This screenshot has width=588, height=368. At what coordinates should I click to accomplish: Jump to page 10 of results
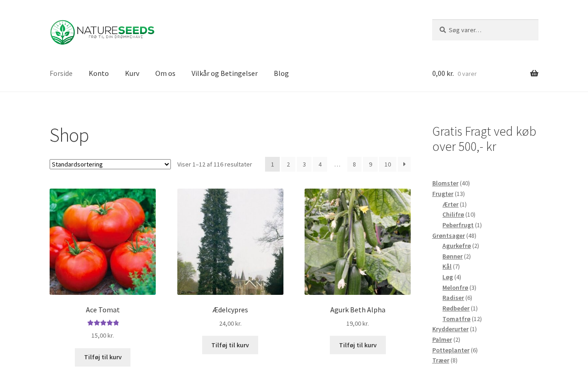(x=388, y=164)
